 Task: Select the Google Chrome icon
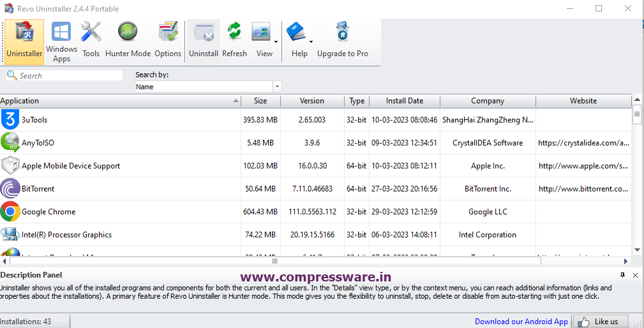10,212
